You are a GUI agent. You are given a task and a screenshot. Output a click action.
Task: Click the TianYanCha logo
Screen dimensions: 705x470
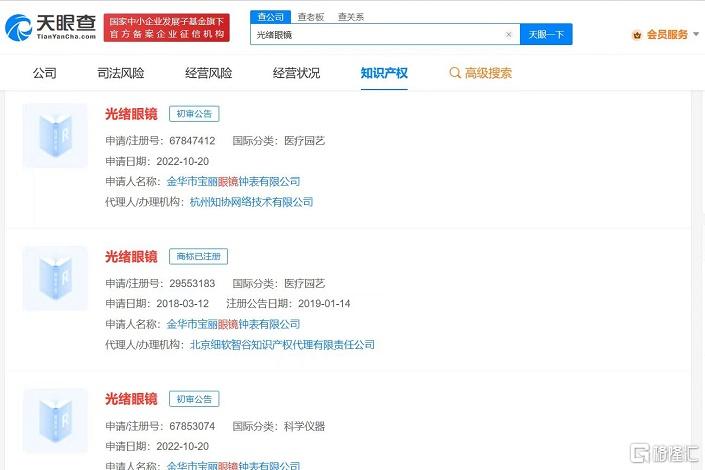click(x=50, y=27)
